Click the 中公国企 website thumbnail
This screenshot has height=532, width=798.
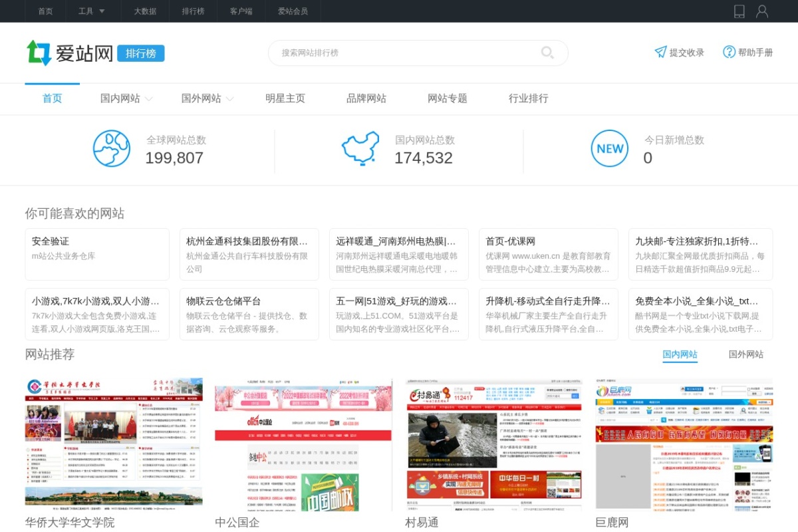pyautogui.click(x=304, y=444)
